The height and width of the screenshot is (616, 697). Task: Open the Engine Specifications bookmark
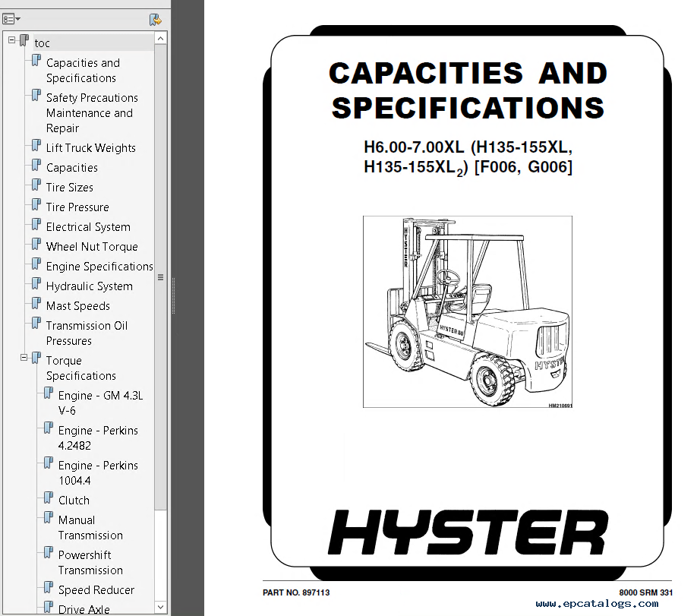[99, 267]
